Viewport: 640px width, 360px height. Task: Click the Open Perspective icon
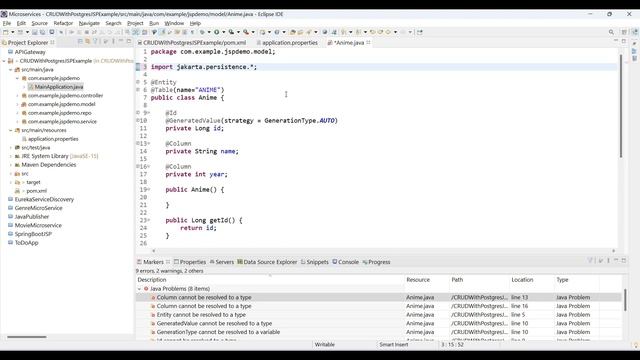tap(624, 32)
